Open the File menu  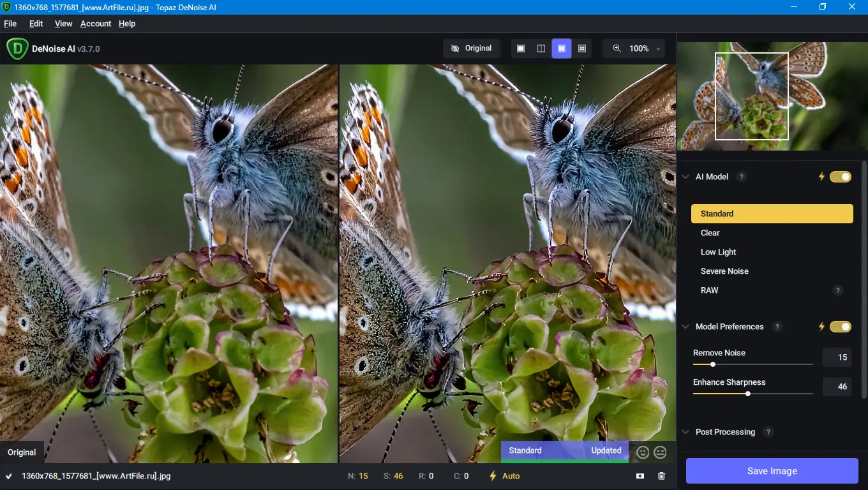[10, 24]
